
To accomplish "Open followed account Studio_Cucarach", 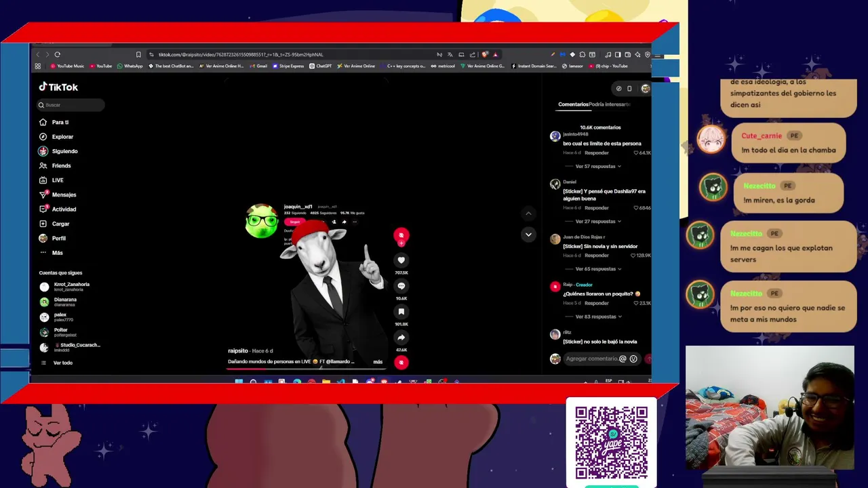I will click(x=70, y=347).
